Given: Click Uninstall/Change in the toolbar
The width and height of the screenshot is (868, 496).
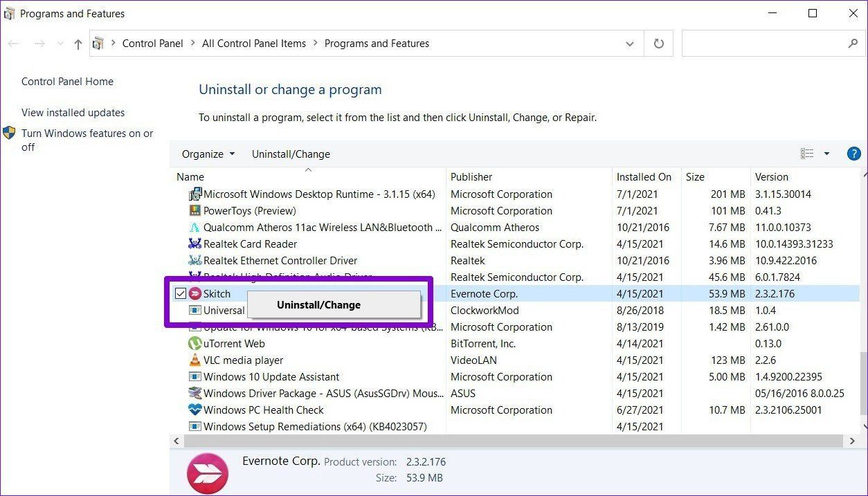Looking at the screenshot, I should click(x=291, y=154).
